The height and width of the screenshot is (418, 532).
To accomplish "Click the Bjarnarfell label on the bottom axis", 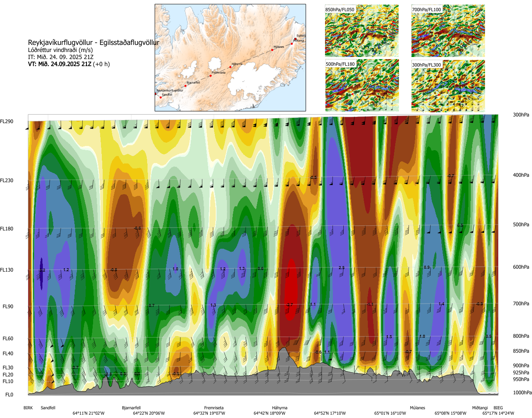I will (131, 408).
